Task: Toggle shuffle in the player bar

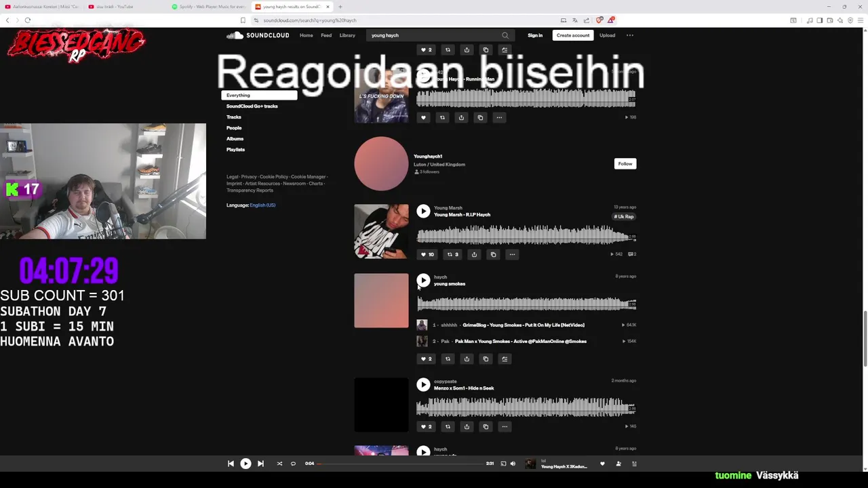Action: (279, 464)
